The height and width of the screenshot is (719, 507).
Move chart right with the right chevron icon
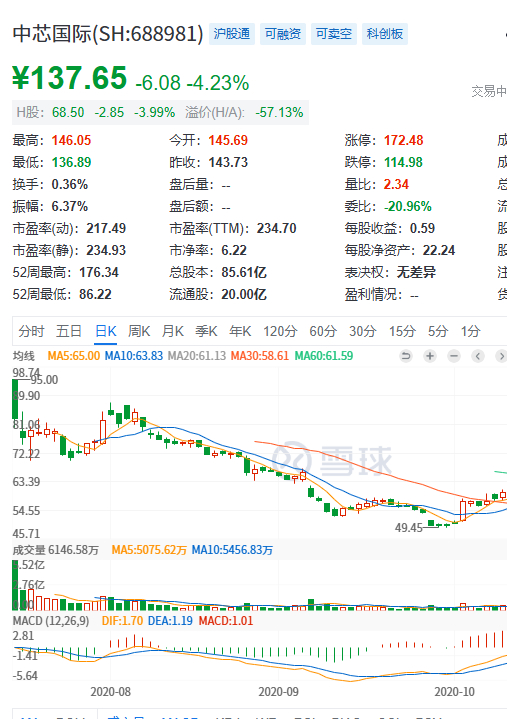(x=501, y=356)
